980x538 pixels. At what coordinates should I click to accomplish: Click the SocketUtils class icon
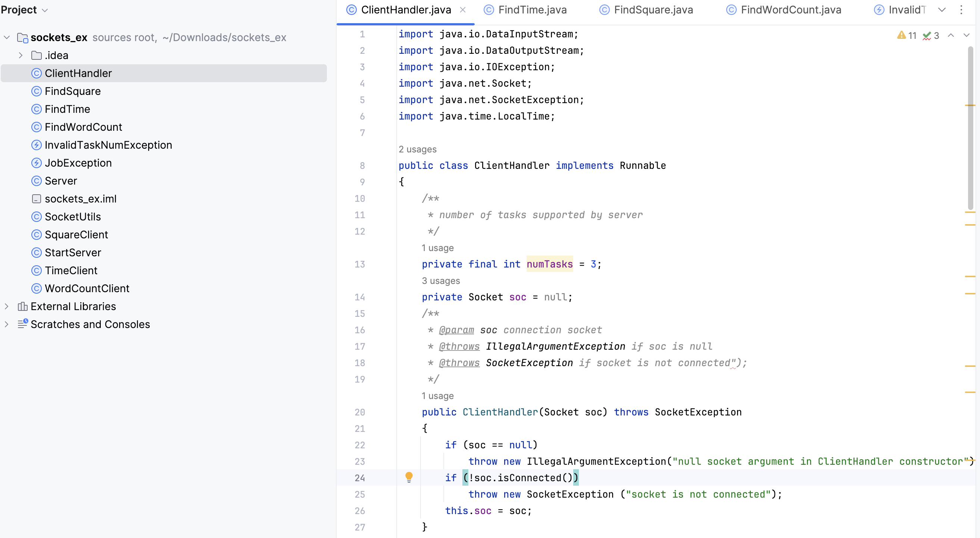(37, 216)
